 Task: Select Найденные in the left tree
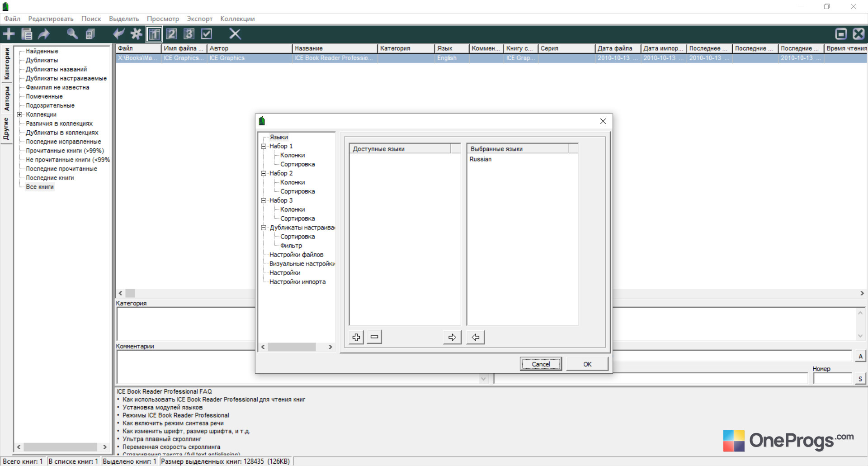(42, 51)
